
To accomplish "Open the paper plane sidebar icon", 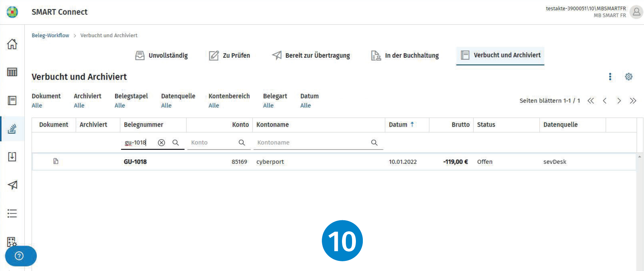I will [12, 185].
